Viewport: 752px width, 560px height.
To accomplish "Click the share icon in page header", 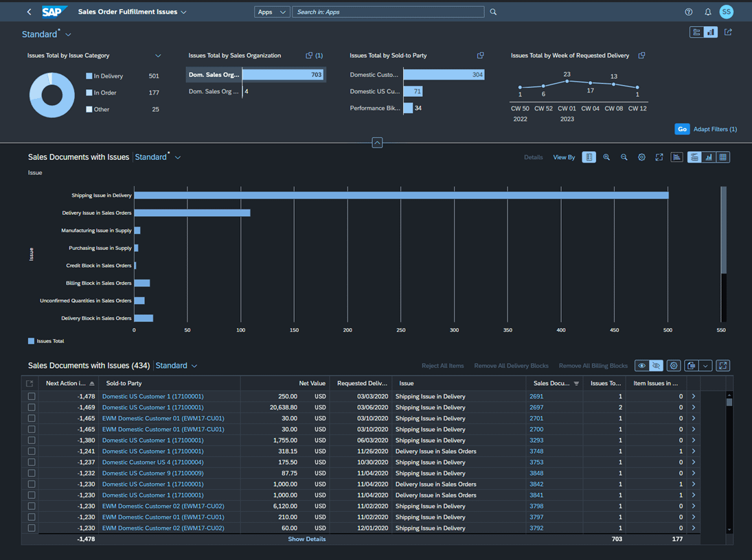I will coord(728,32).
